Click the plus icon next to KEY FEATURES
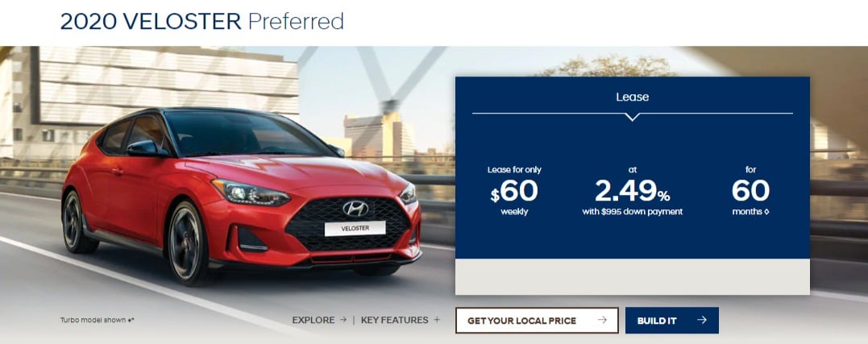 (437, 320)
